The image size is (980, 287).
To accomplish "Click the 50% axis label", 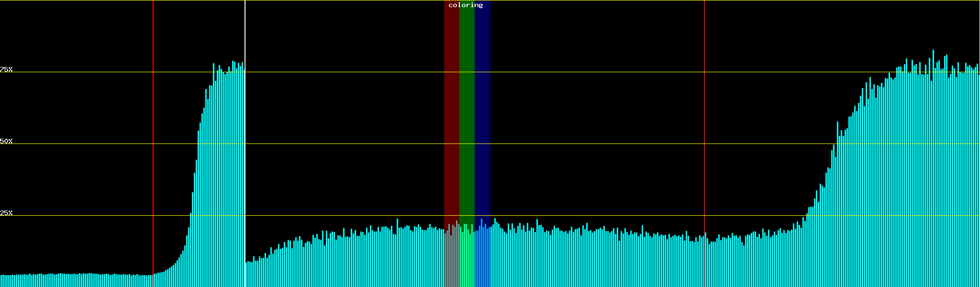I will (x=6, y=141).
